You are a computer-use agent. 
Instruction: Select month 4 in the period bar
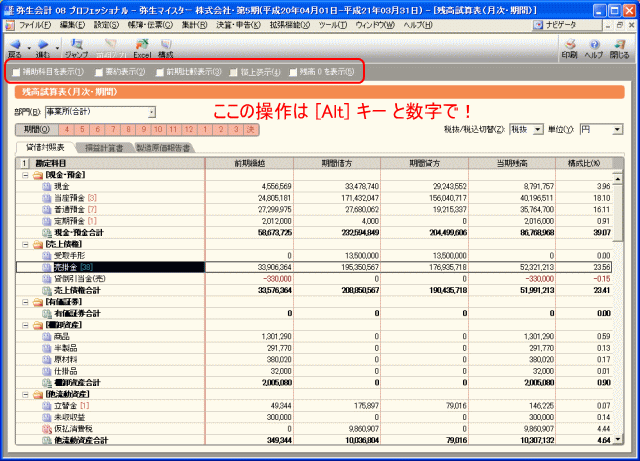[x=66, y=129]
